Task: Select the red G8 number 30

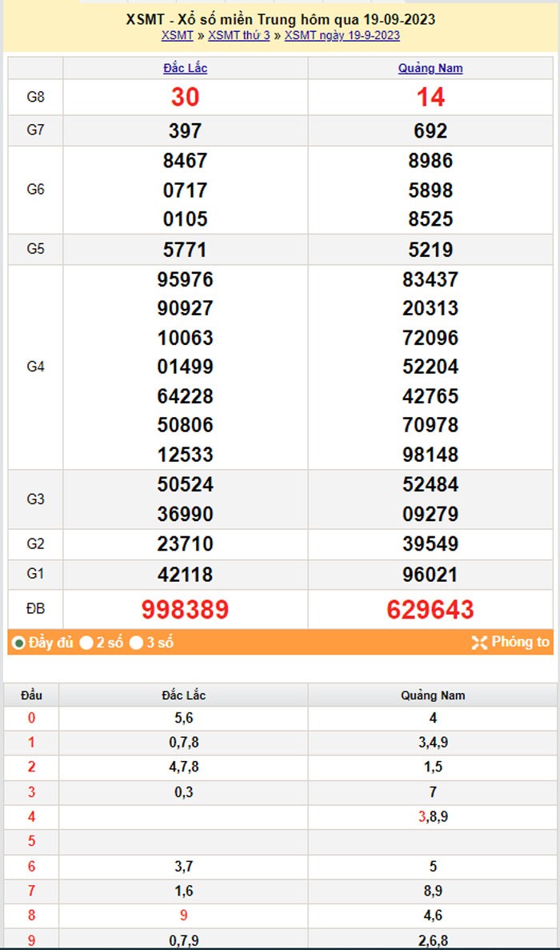Action: tap(185, 98)
